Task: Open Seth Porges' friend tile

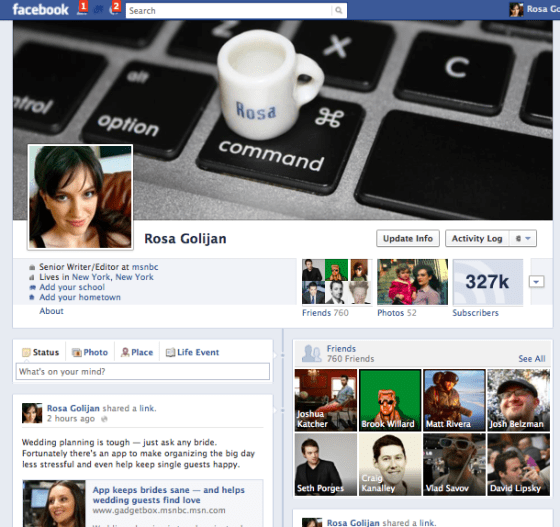Action: [326, 465]
